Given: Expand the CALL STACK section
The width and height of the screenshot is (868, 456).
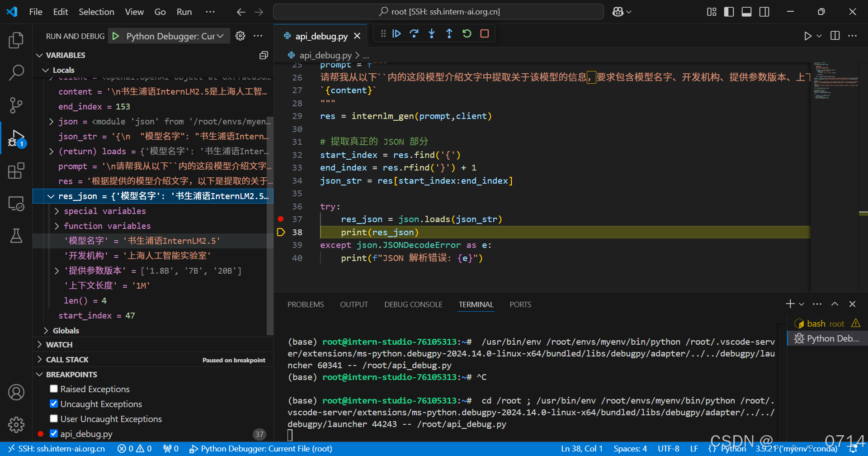Looking at the screenshot, I should pos(40,359).
